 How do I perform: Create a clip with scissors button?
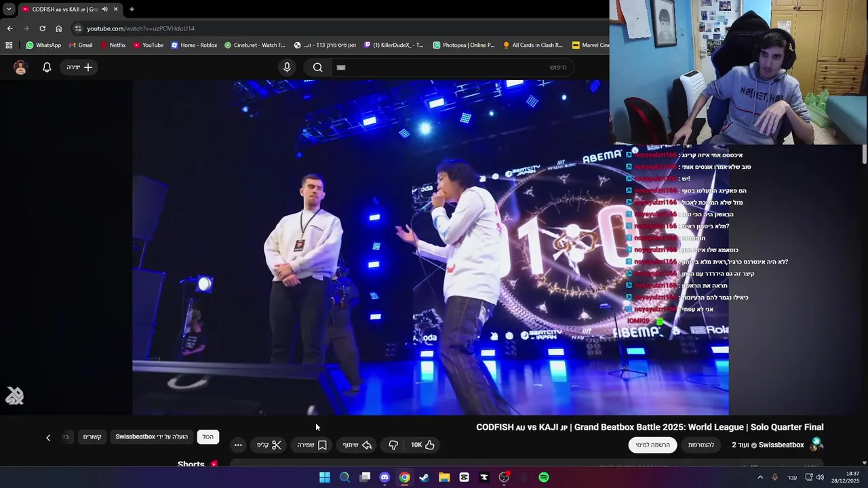pyautogui.click(x=269, y=445)
